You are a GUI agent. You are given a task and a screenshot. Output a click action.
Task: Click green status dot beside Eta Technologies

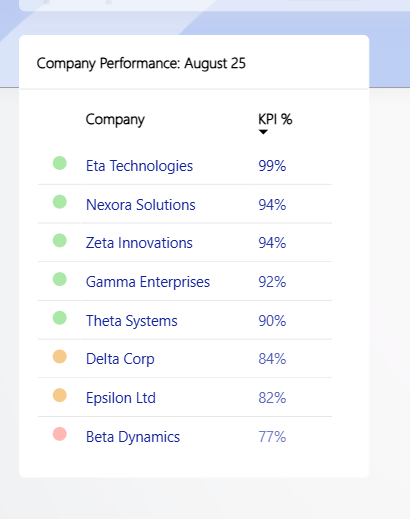[x=60, y=163]
